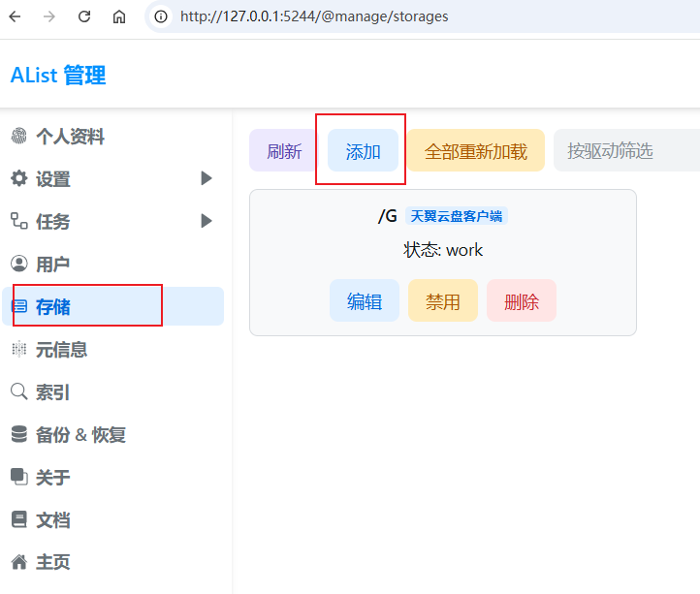The height and width of the screenshot is (594, 700).
Task: Click the /G mount path text
Action: 388,216
